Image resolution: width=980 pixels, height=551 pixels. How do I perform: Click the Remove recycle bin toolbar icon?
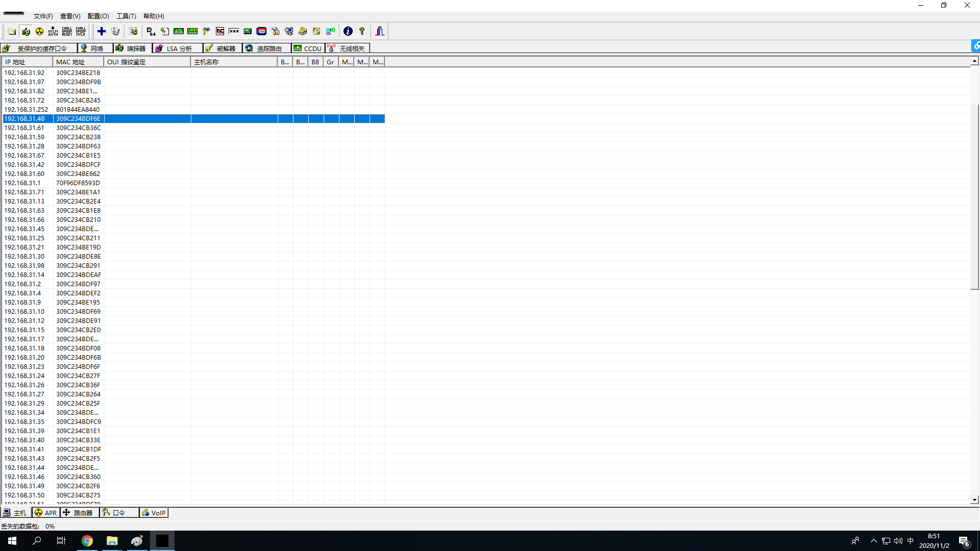[x=115, y=32]
